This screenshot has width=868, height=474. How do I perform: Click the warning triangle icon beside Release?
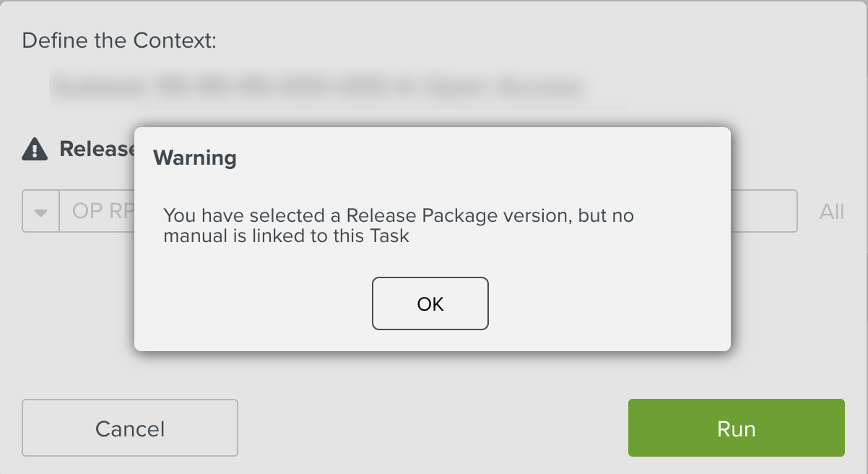(34, 149)
